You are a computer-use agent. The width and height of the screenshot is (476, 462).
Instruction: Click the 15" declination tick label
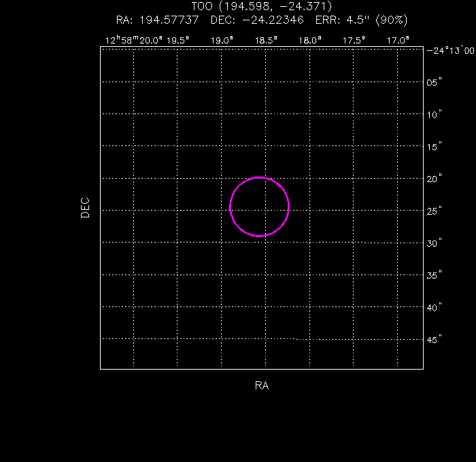point(435,147)
